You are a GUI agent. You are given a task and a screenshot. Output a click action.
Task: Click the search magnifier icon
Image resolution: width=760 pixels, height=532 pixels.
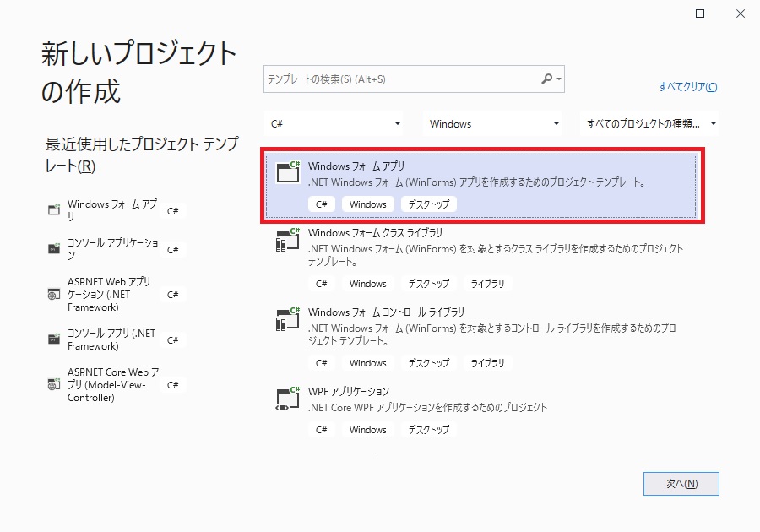546,79
